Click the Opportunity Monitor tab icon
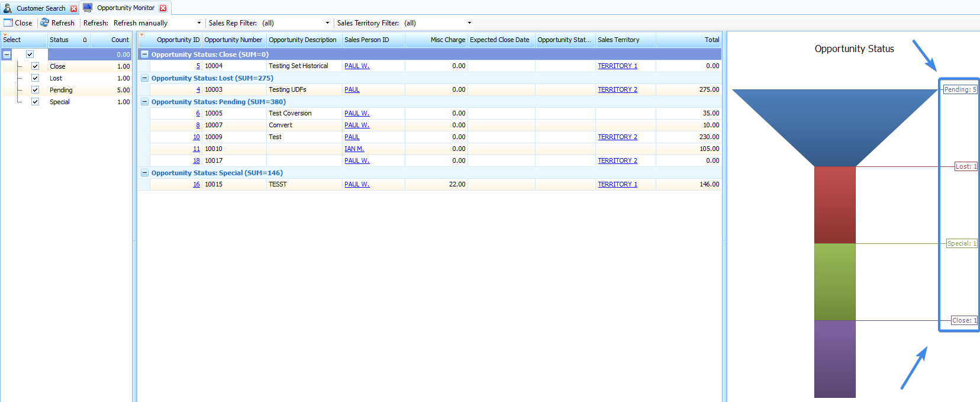Viewport: 980px width, 402px height. pos(88,8)
